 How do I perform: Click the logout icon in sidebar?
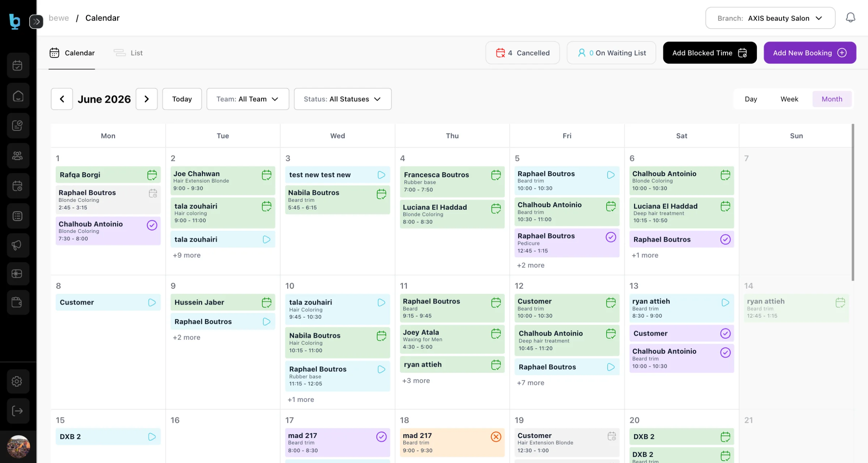point(18,411)
